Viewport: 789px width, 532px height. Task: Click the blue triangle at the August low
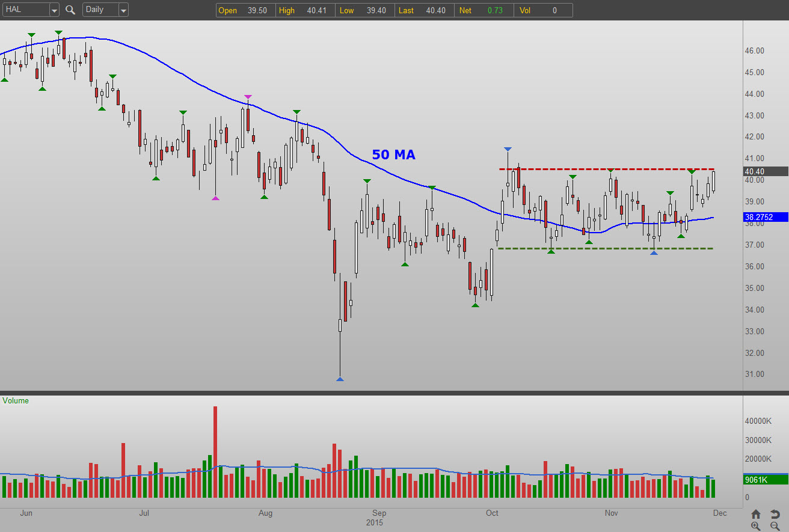340,379
